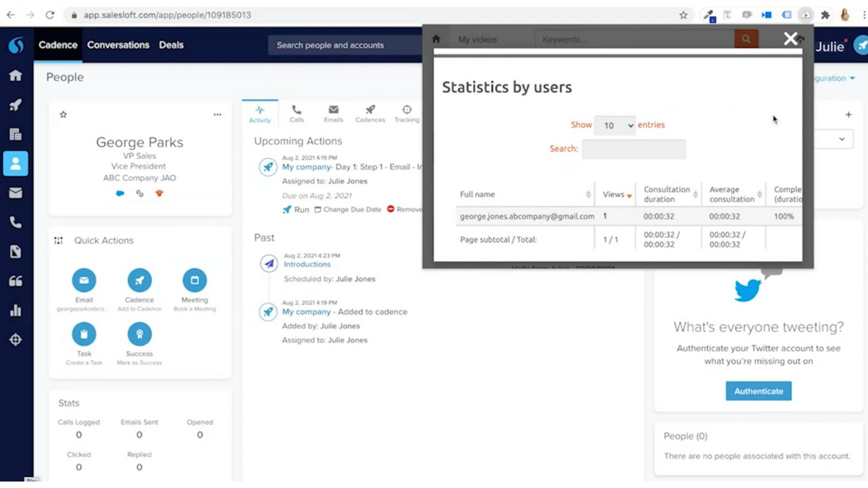This screenshot has height=488, width=868.
Task: Click the Meeting quick action circle
Action: (x=195, y=281)
